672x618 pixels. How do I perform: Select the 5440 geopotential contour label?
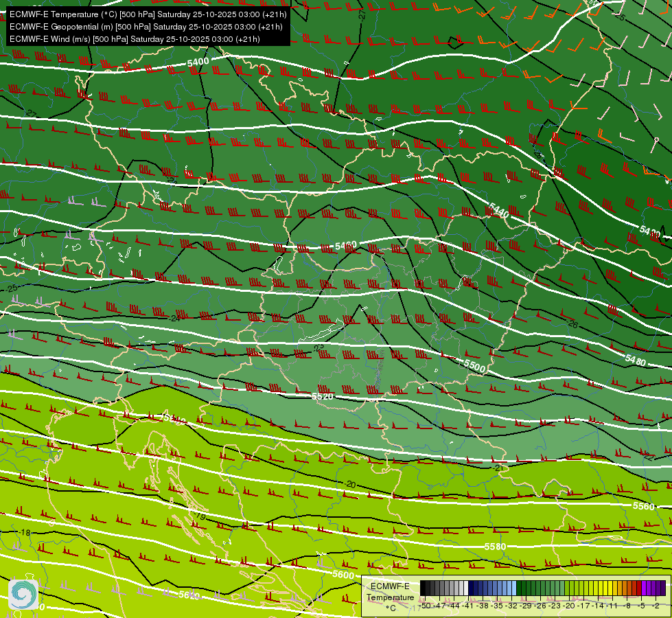pos(499,210)
